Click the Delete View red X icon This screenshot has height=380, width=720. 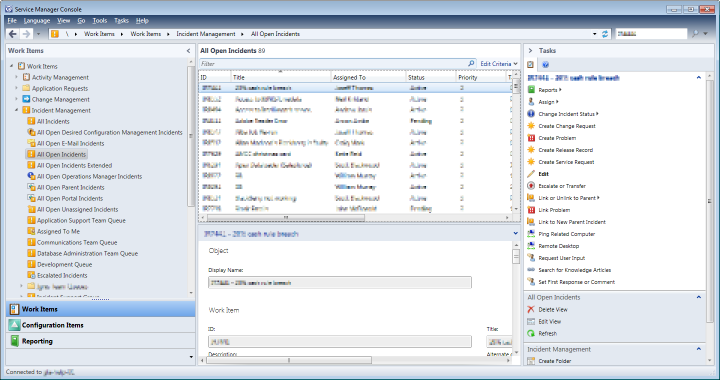coord(531,309)
